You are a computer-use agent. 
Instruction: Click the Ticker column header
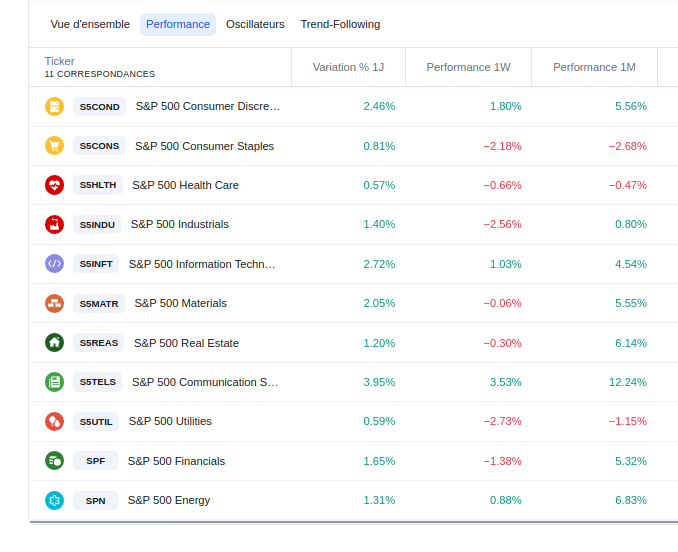60,61
